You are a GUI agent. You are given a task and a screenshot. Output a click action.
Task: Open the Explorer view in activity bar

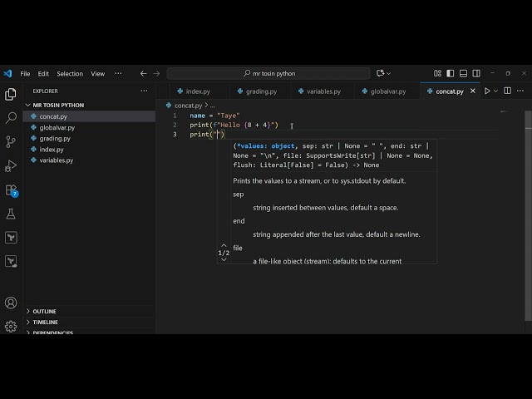click(11, 94)
